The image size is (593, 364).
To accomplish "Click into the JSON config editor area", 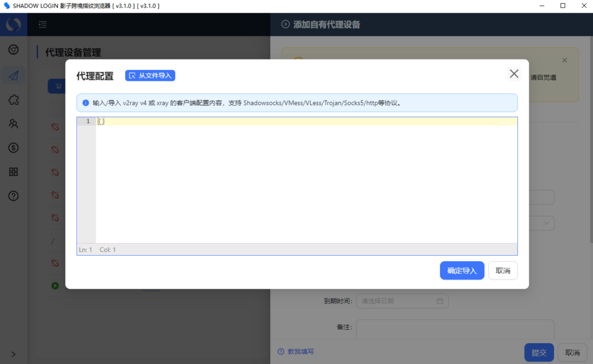I will click(x=306, y=179).
